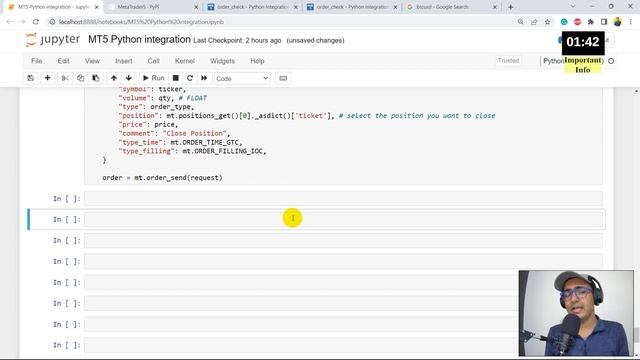
Task: Open Chrome three-dot menu
Action: [631, 22]
